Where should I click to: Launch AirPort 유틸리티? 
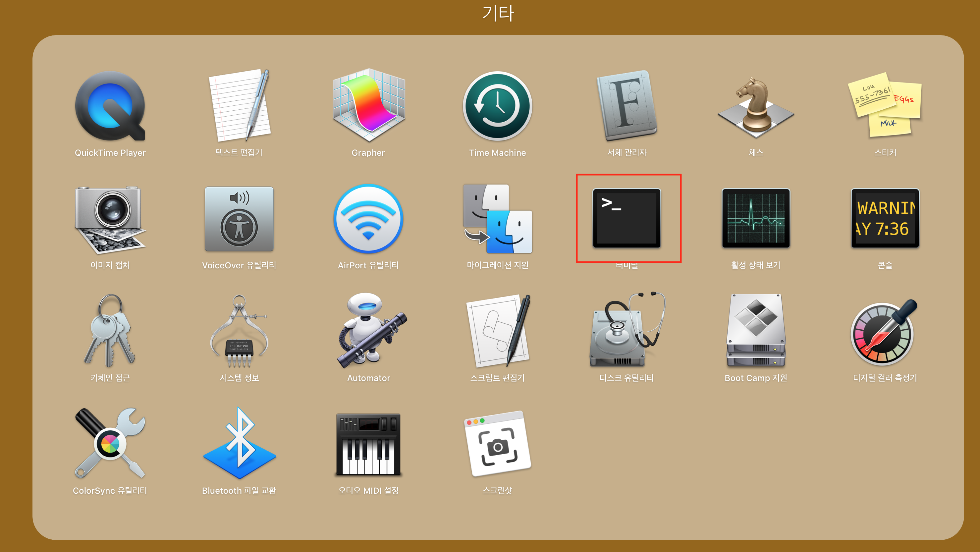(368, 219)
